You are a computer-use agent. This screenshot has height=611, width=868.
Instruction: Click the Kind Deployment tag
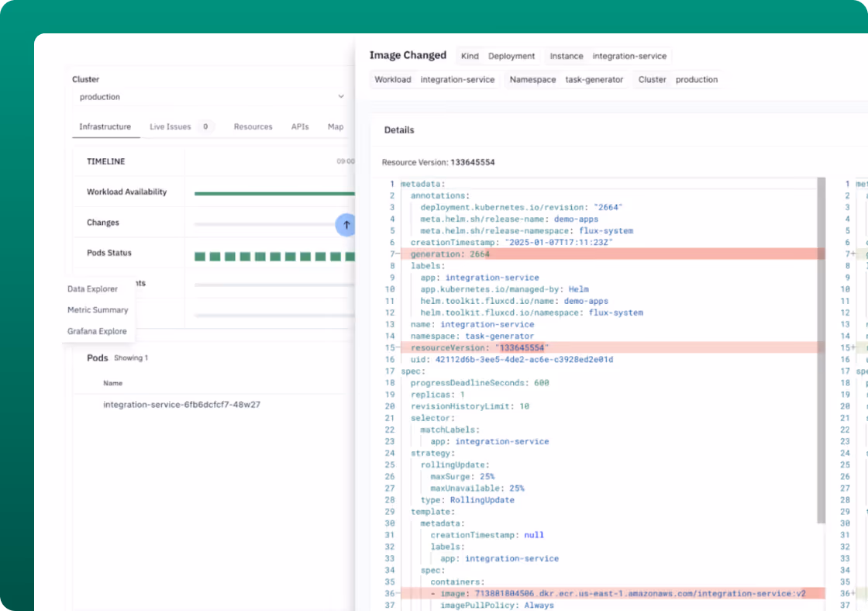pos(498,56)
